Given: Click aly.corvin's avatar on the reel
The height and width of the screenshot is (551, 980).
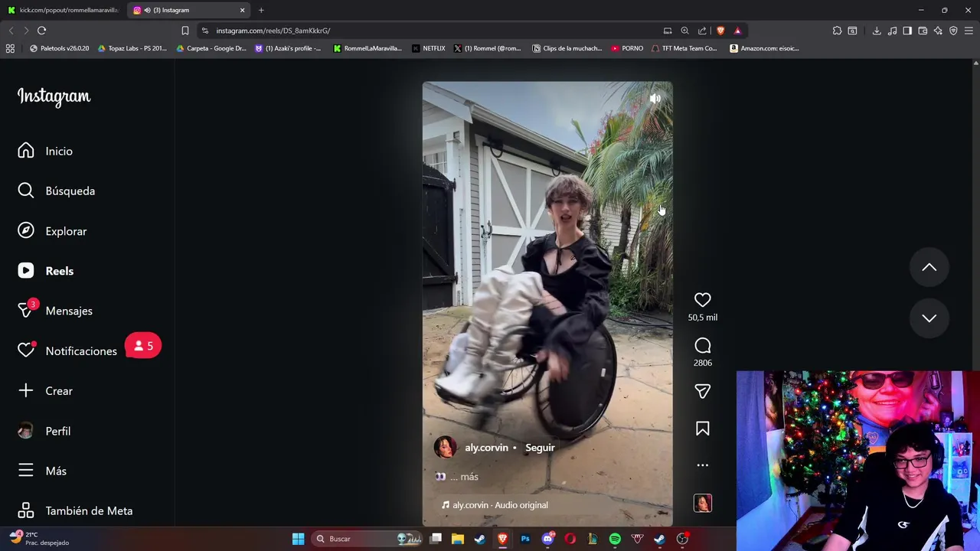Looking at the screenshot, I should click(x=445, y=448).
